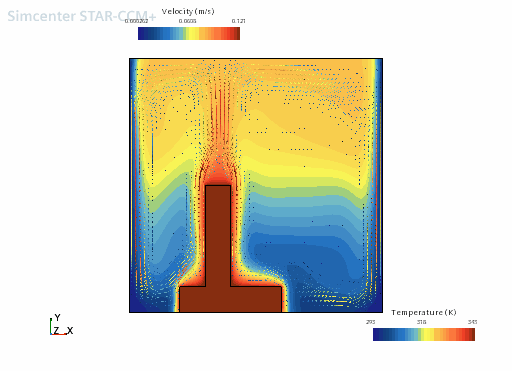Click the 0.0605 mid velocity label
The width and height of the screenshot is (512, 371).
[187, 21]
